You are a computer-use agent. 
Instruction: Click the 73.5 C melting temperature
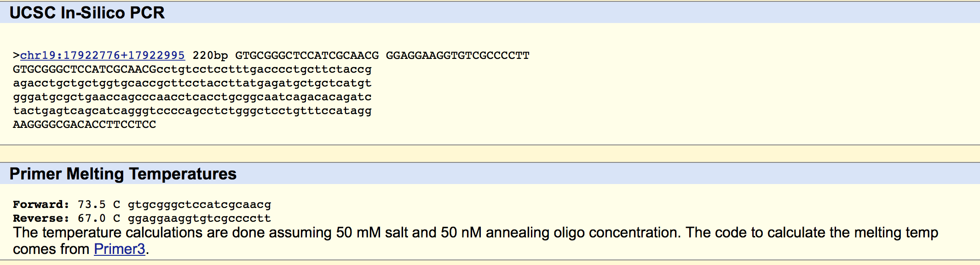(x=98, y=205)
